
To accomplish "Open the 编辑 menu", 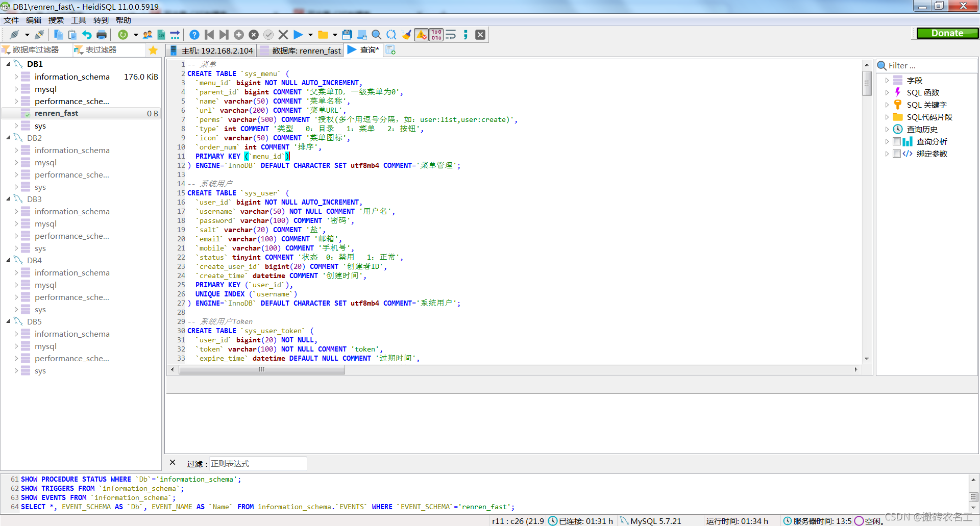I will pos(34,20).
